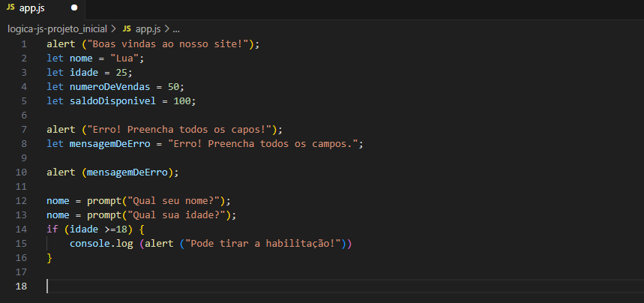Click line number 7 in gutter

coord(24,130)
